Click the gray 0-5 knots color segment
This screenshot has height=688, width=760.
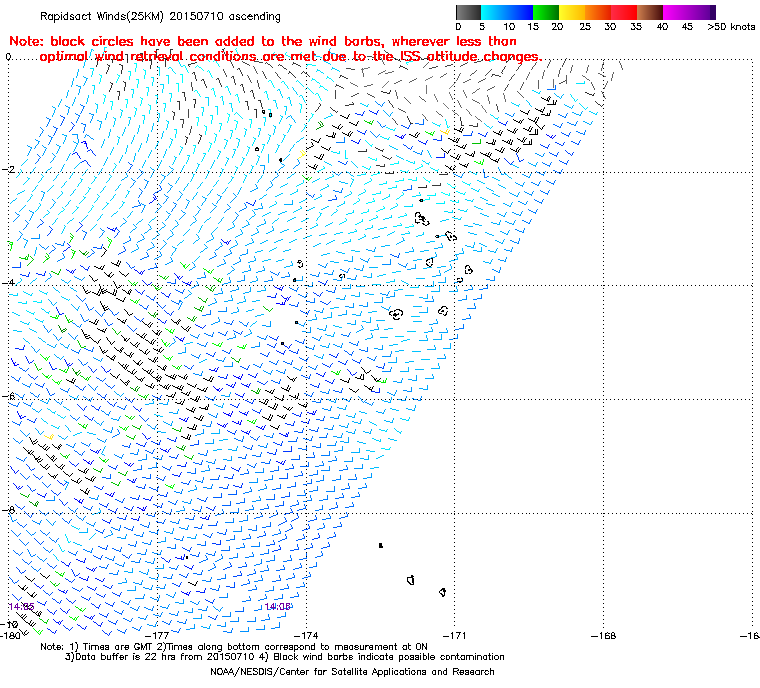468,12
